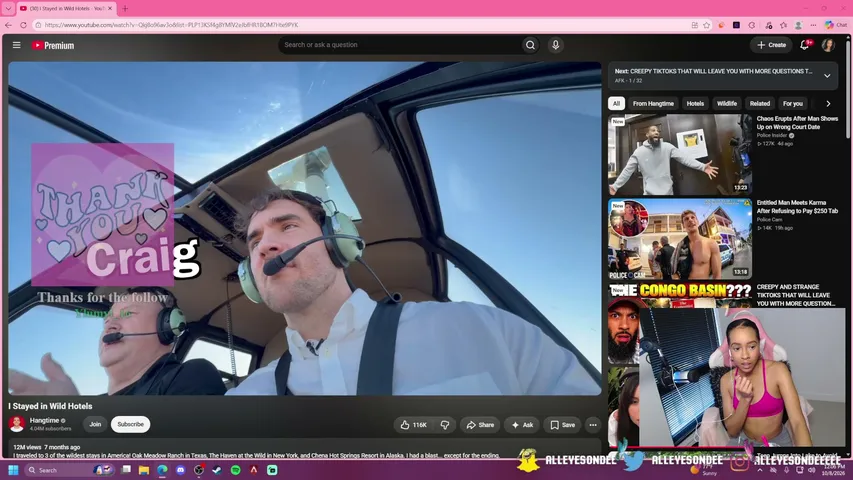Expand the video description text
The image size is (853, 480).
coord(256,456)
